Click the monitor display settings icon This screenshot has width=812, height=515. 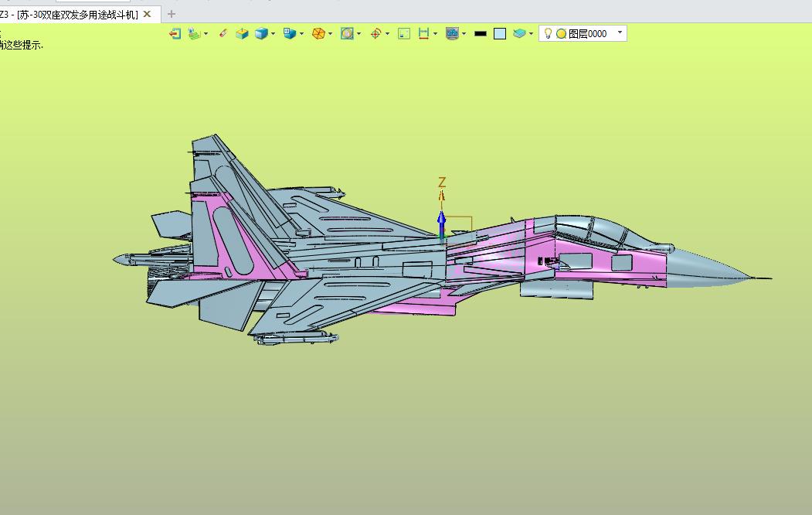(452, 34)
